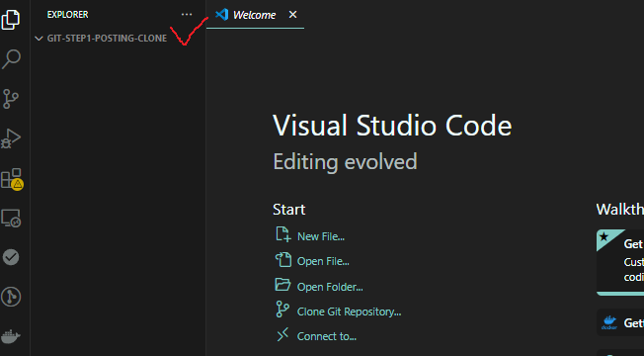Open the Testing checkmark view
Viewport: 644px width, 356px height.
pyautogui.click(x=11, y=257)
